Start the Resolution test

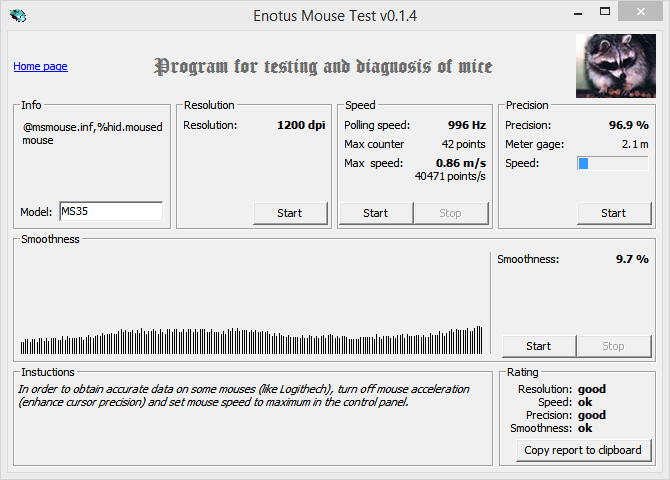290,213
